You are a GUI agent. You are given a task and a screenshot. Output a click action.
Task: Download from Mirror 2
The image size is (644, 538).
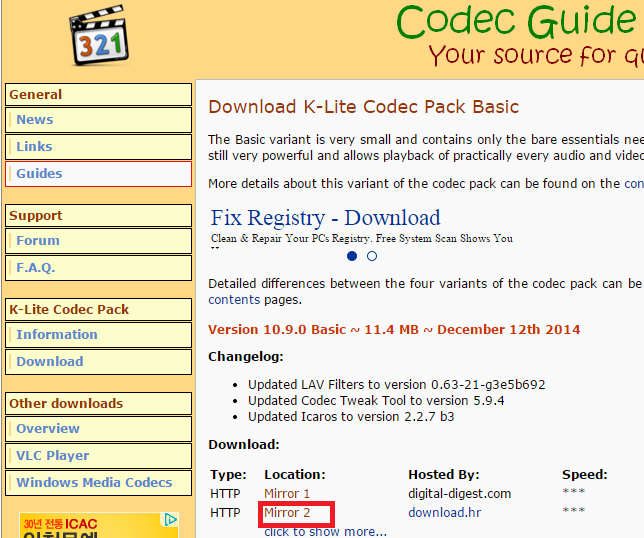click(287, 513)
